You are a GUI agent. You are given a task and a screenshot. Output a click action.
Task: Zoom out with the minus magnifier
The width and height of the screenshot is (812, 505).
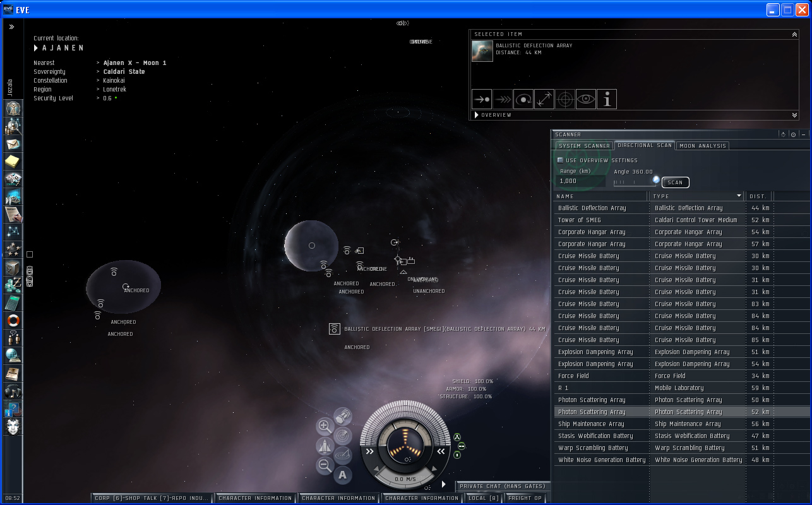325,466
